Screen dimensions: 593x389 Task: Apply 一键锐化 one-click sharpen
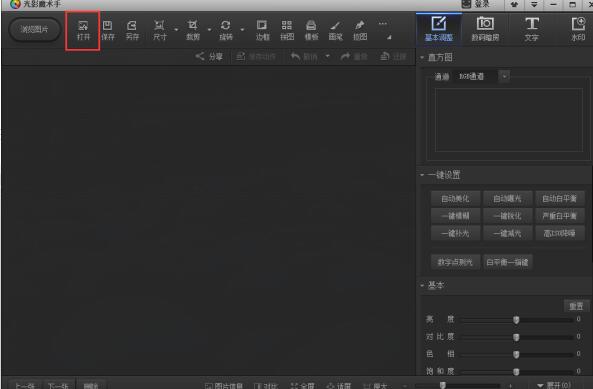[508, 216]
